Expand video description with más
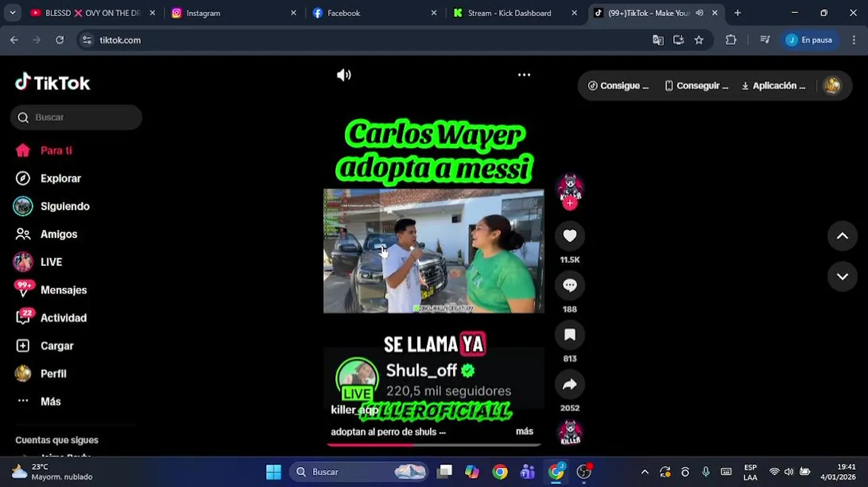868x487 pixels. click(x=525, y=432)
